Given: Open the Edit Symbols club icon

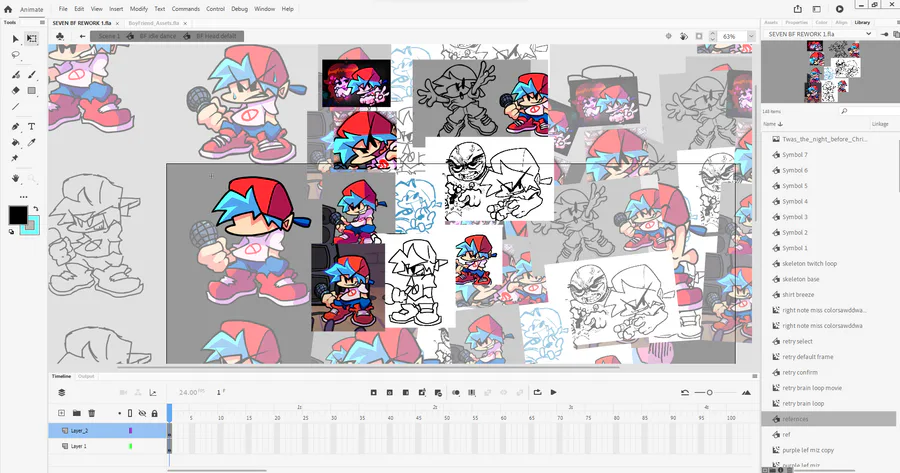Looking at the screenshot, I should [x=60, y=36].
